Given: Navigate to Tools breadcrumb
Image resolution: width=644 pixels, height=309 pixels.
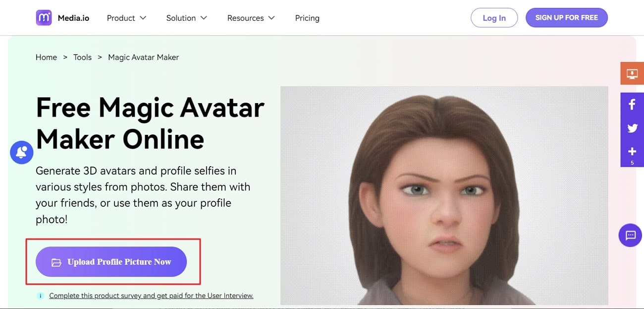Looking at the screenshot, I should click(82, 58).
